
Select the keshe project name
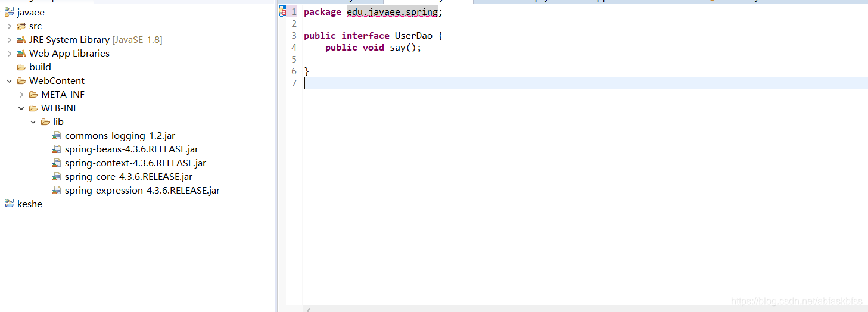30,204
